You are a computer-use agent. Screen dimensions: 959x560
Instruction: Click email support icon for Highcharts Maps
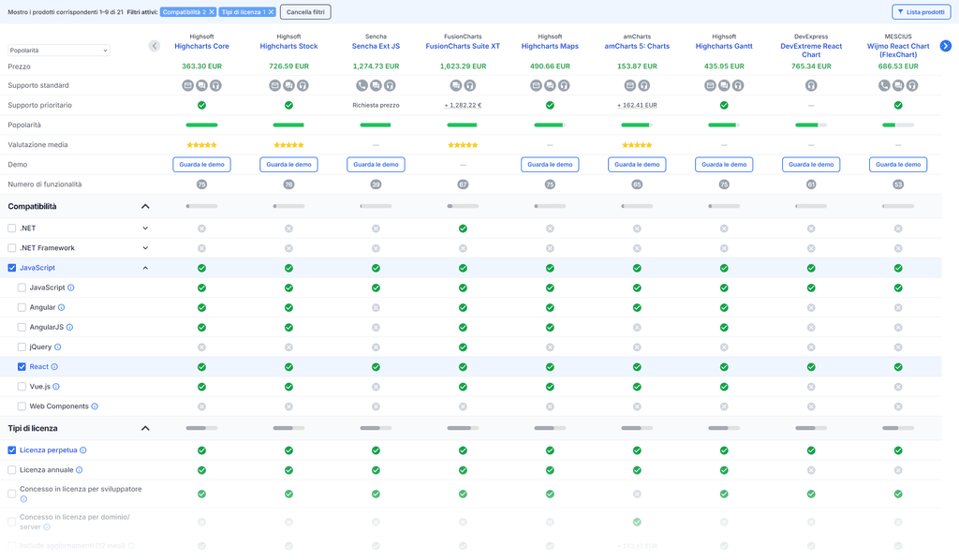[x=537, y=85]
